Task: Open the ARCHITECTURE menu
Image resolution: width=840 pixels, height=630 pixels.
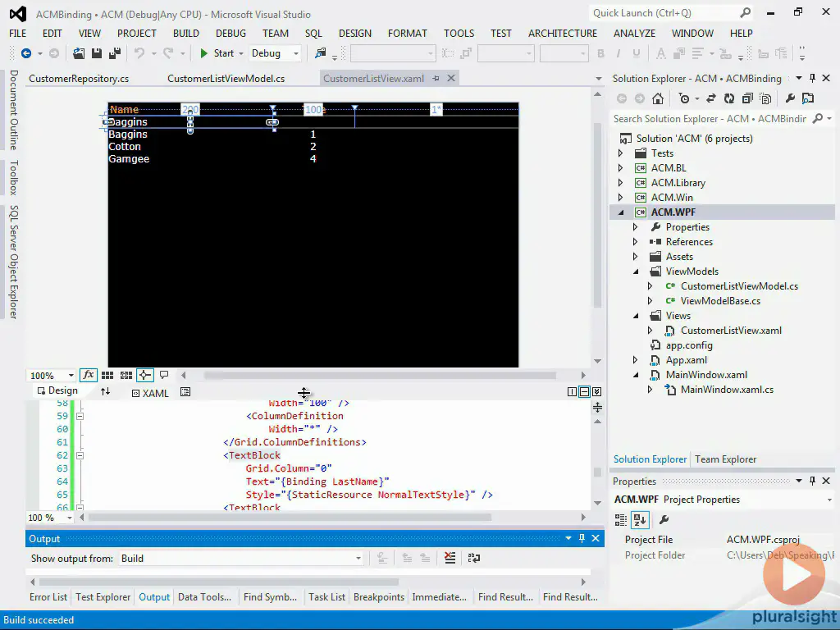Action: 563,33
